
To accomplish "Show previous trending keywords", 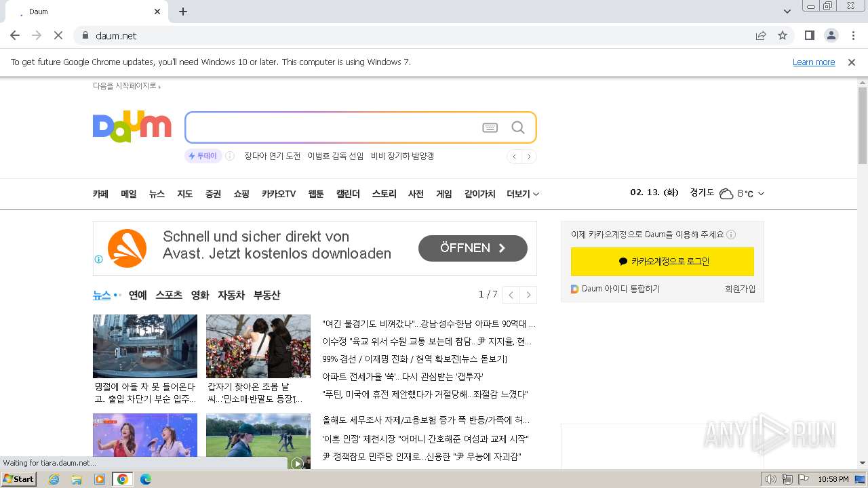I will [x=515, y=157].
